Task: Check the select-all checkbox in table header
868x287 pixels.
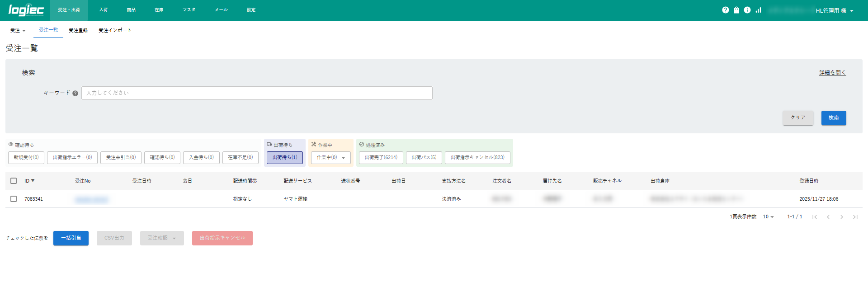Action: point(14,181)
